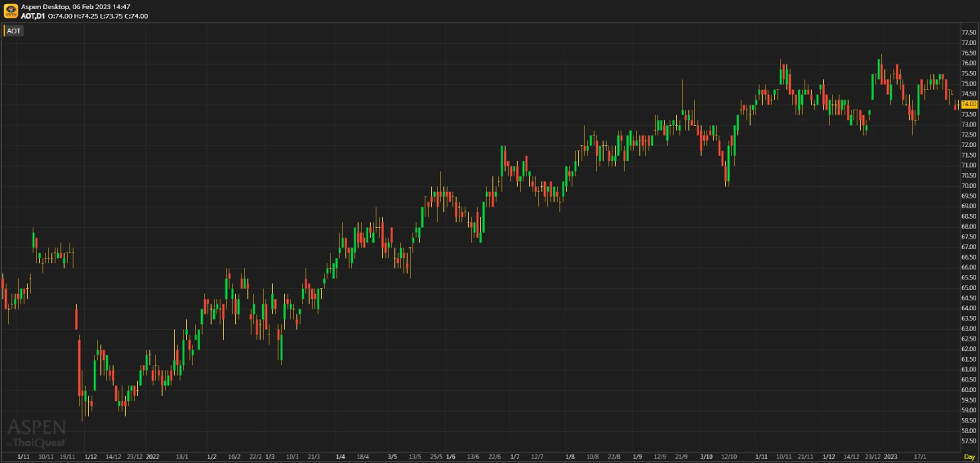Click the 1/6 date label on the time axis
Image resolution: width=980 pixels, height=463 pixels.
(451, 456)
